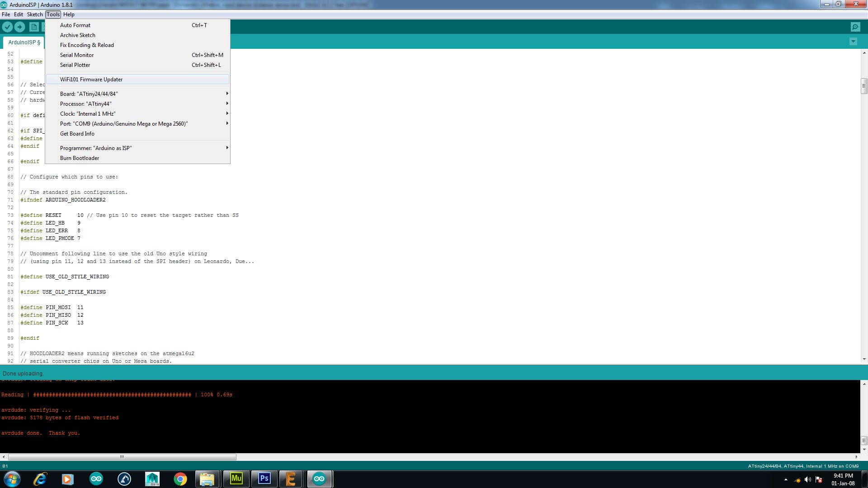Image resolution: width=868 pixels, height=488 pixels.
Task: Click the '#define PIN_SCK 13' line
Action: (52, 323)
